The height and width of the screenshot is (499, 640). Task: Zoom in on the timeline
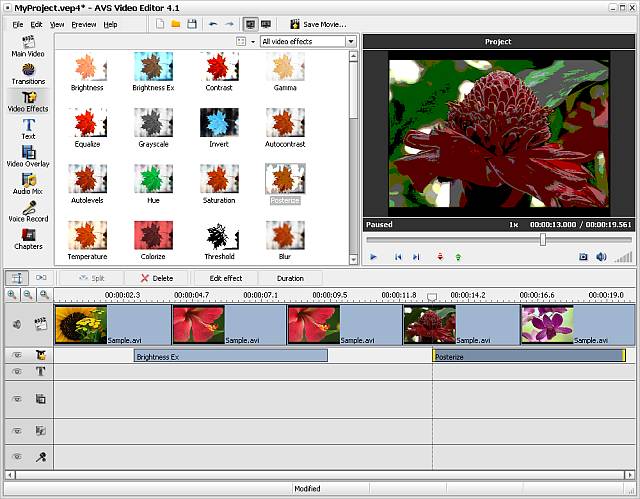(12, 294)
